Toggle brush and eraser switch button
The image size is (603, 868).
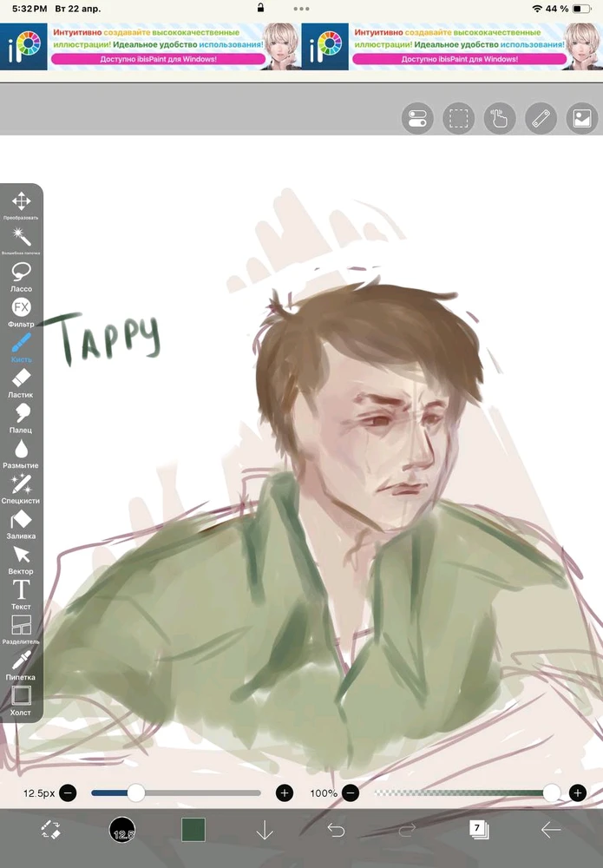point(50,831)
